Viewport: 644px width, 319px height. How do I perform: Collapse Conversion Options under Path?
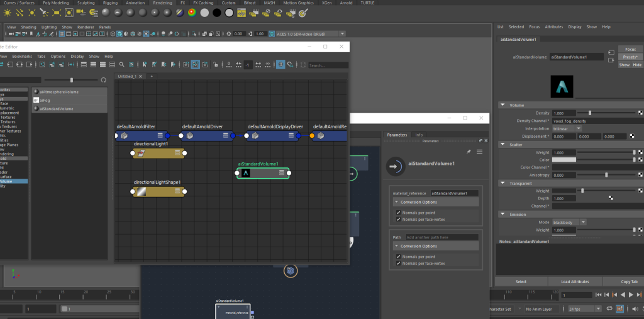click(435, 246)
